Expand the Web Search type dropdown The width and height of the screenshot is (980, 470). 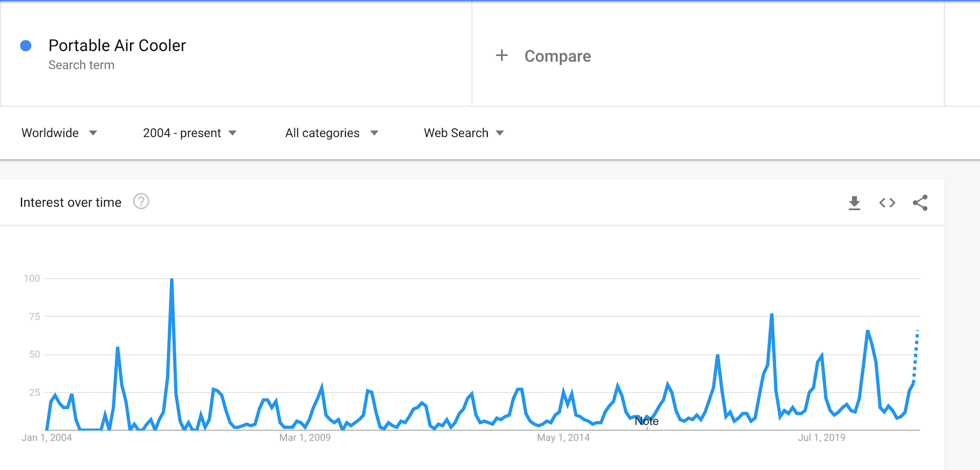[463, 133]
